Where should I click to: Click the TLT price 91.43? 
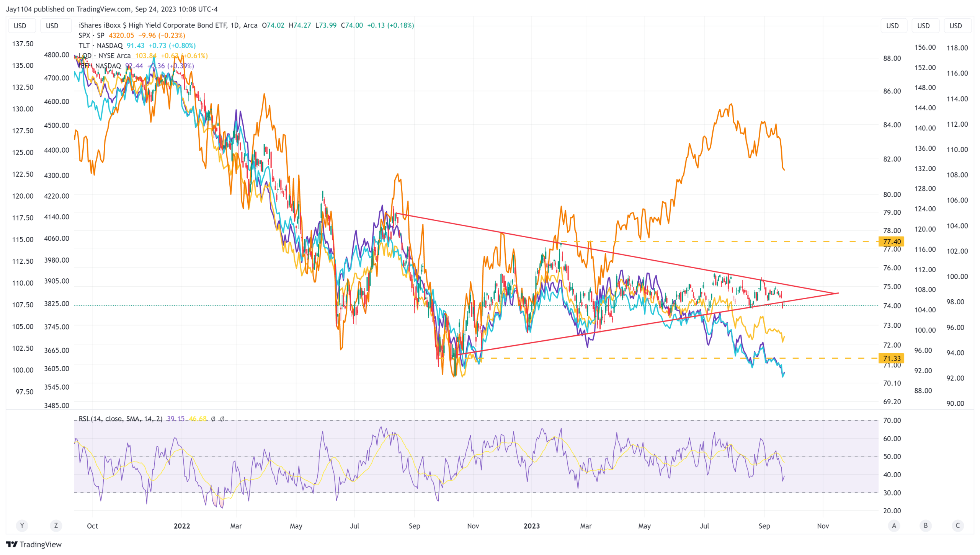pos(136,46)
